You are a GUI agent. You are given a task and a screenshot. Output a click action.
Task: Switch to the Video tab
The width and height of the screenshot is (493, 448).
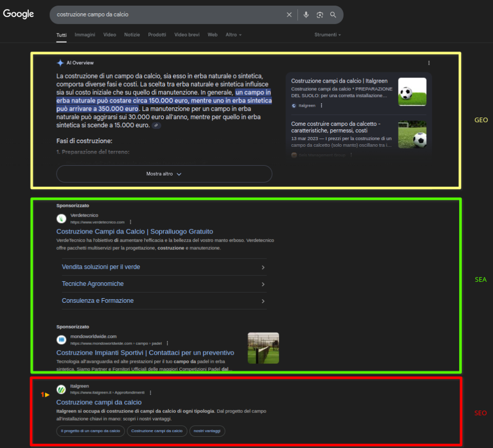(110, 34)
